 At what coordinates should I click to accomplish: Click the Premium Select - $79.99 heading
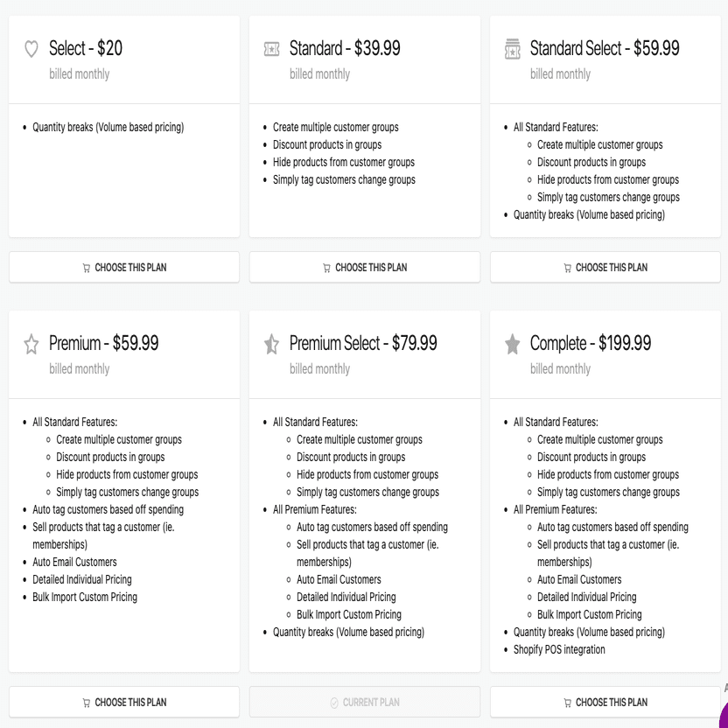[x=363, y=343]
